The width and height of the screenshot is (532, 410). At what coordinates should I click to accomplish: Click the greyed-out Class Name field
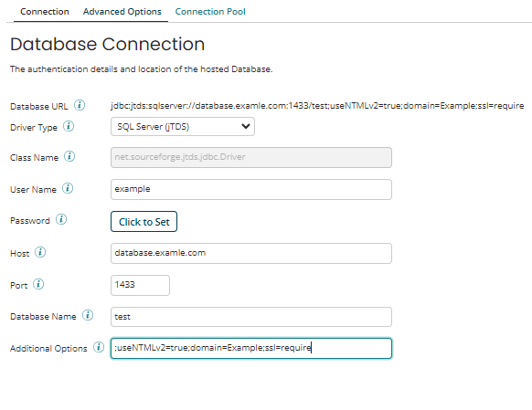click(x=251, y=158)
